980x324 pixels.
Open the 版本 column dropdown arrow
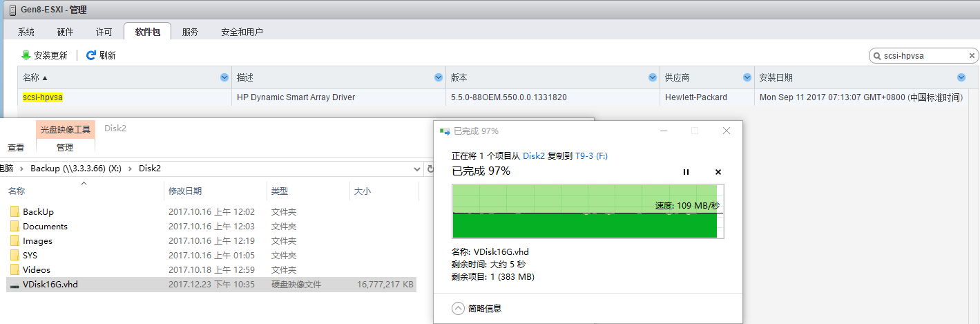(x=653, y=77)
